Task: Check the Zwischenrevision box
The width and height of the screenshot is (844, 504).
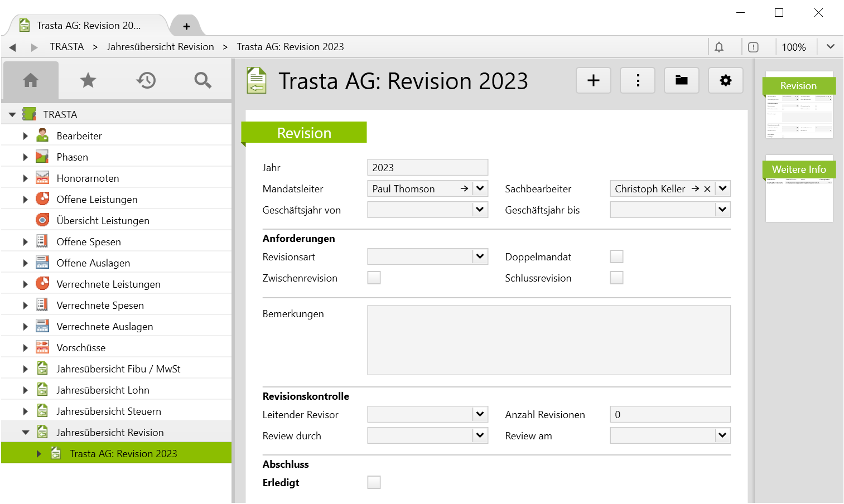Action: coord(374,278)
